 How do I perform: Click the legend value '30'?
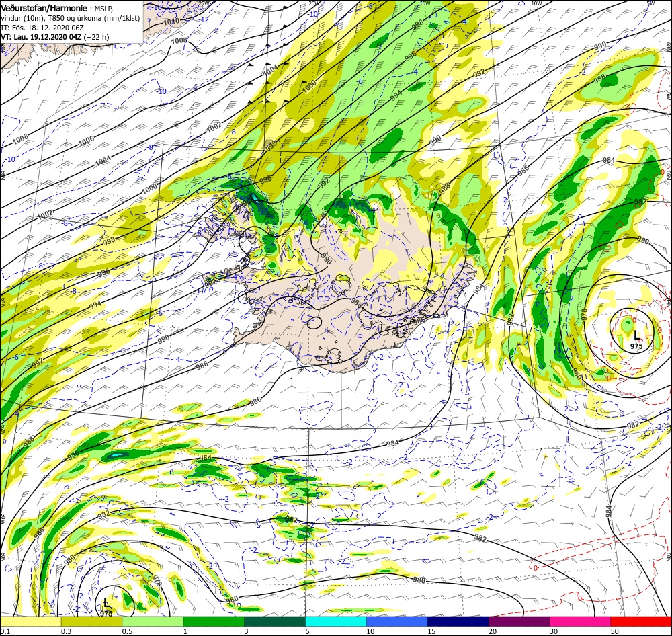tap(554, 631)
